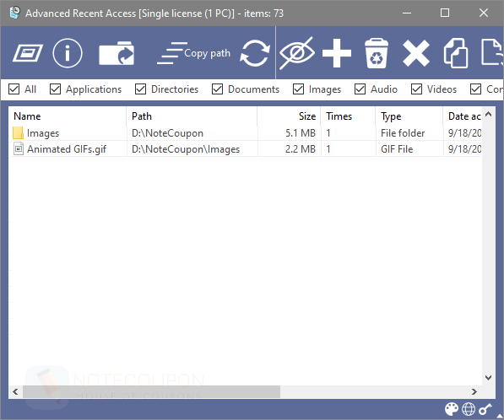Uncheck the Applications filter
Viewport: 504px width, 420px height.
pos(55,89)
